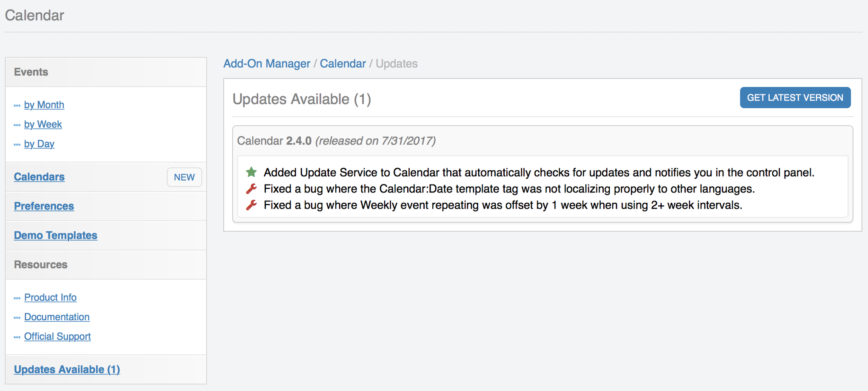Click the dash icon before Official Support

coord(17,337)
